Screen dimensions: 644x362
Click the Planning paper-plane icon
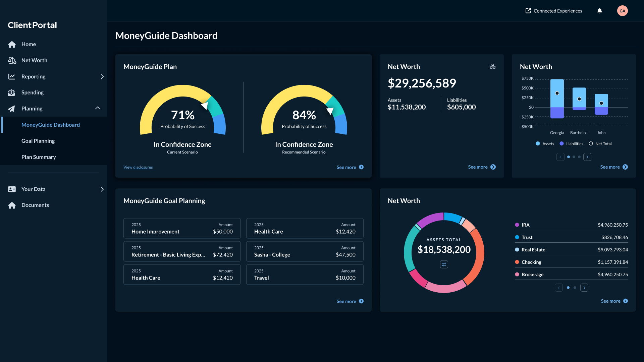tap(12, 109)
